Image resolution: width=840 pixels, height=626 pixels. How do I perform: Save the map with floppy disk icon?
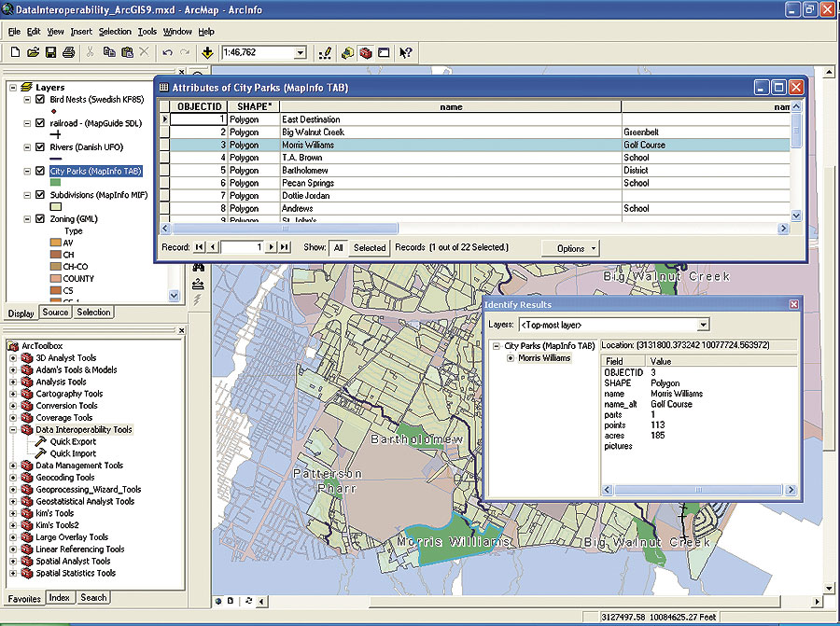[x=51, y=52]
